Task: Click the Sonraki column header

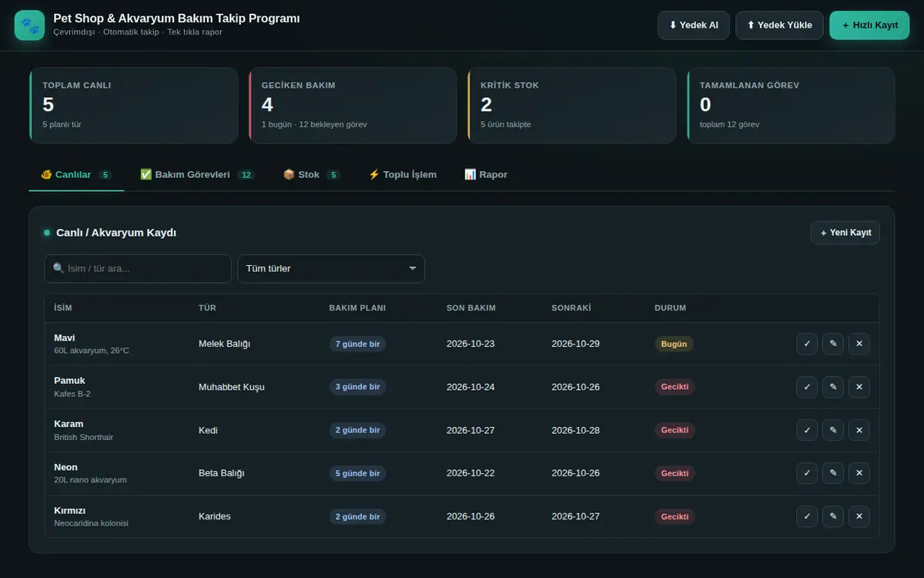Action: 571,308
